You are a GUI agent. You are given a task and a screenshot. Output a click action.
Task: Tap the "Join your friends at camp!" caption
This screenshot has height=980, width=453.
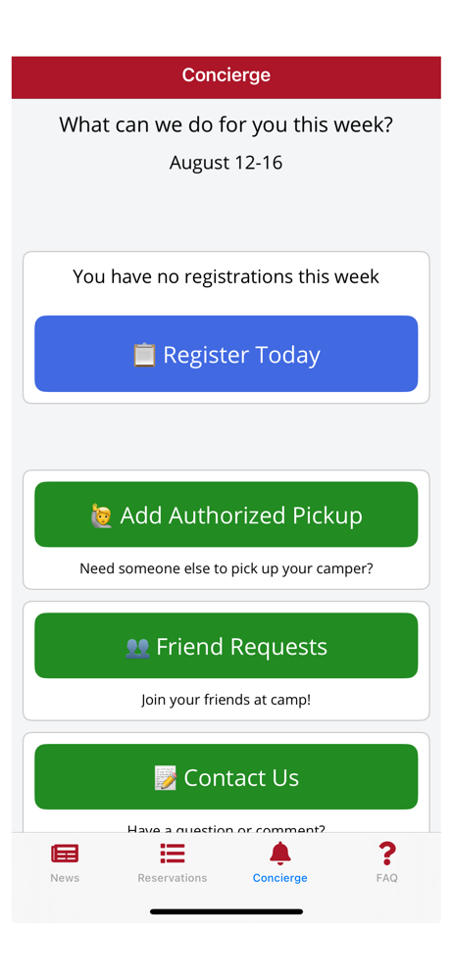tap(226, 700)
